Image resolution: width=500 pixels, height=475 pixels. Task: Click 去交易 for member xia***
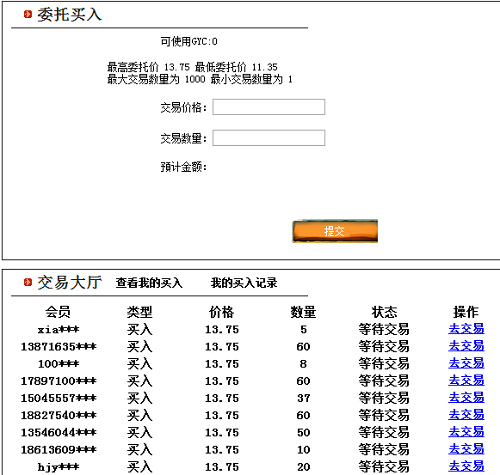[466, 329]
